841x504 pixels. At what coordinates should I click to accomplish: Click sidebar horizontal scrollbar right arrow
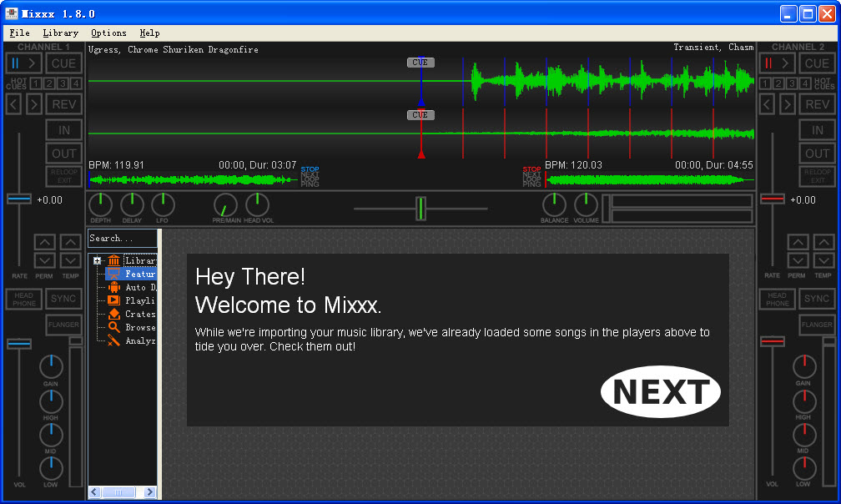tap(150, 492)
